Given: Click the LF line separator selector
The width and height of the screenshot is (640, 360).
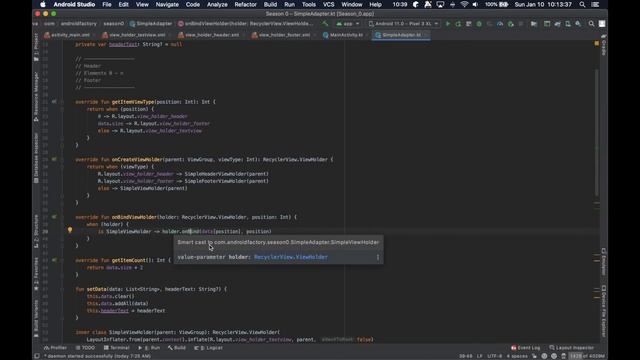Looking at the screenshot, I should tap(480, 356).
